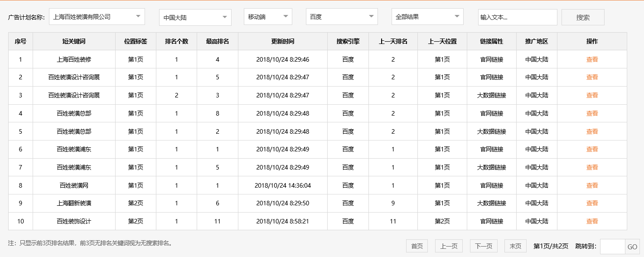Click the 搜索 button
Viewport: 644px width, 257px height.
(x=583, y=17)
